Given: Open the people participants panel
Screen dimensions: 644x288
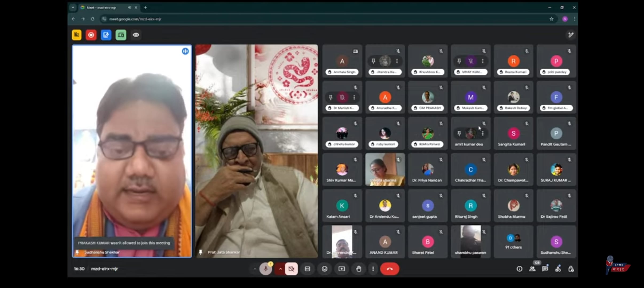Looking at the screenshot, I should coord(532,269).
